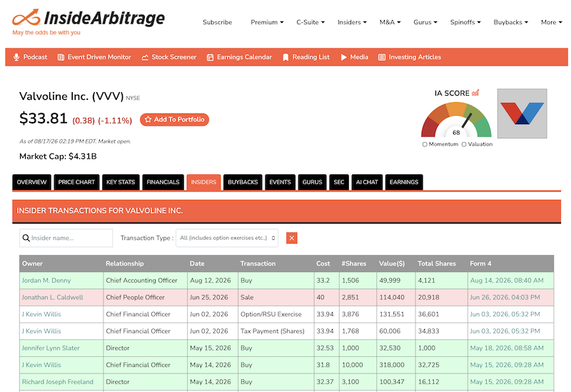Click the Media play icon
The width and height of the screenshot is (571, 392).
pos(343,57)
